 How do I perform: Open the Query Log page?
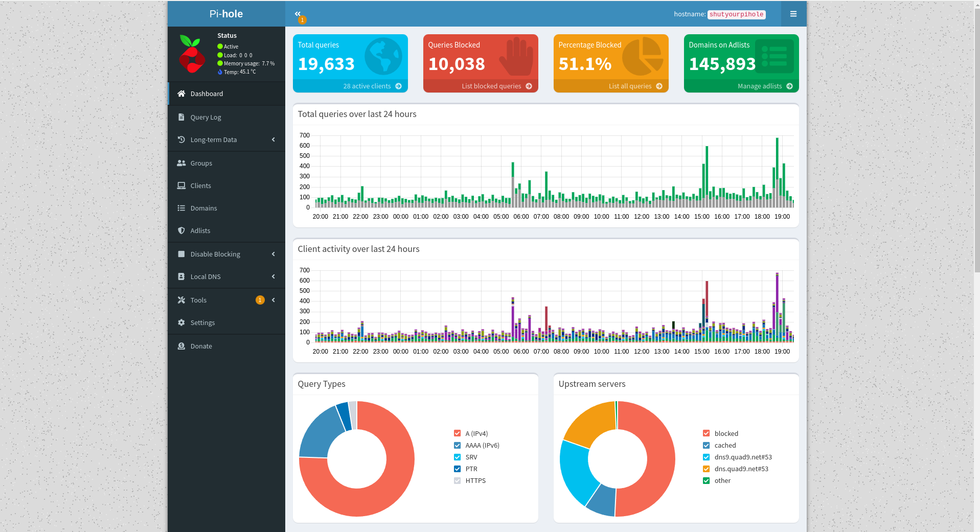(x=206, y=117)
